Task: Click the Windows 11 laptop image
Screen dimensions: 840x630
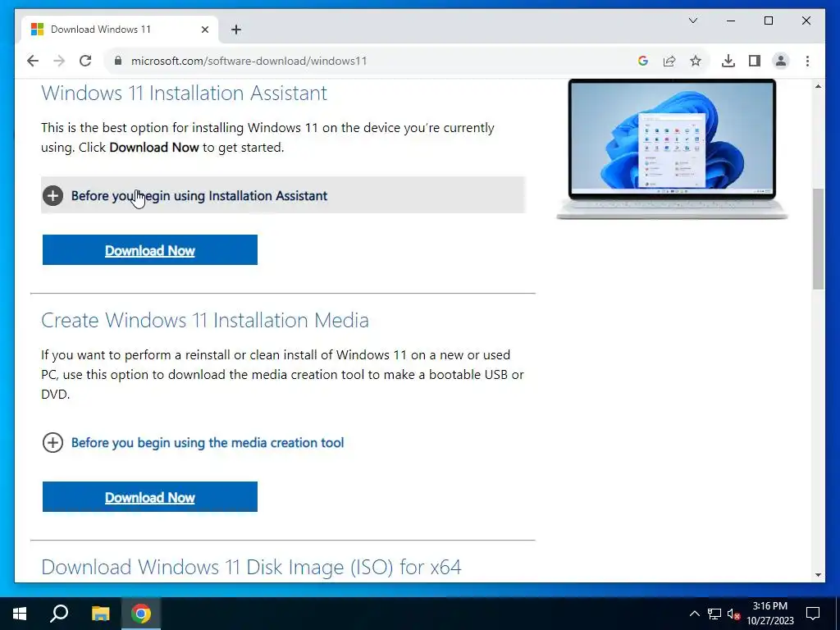Action: click(x=672, y=149)
